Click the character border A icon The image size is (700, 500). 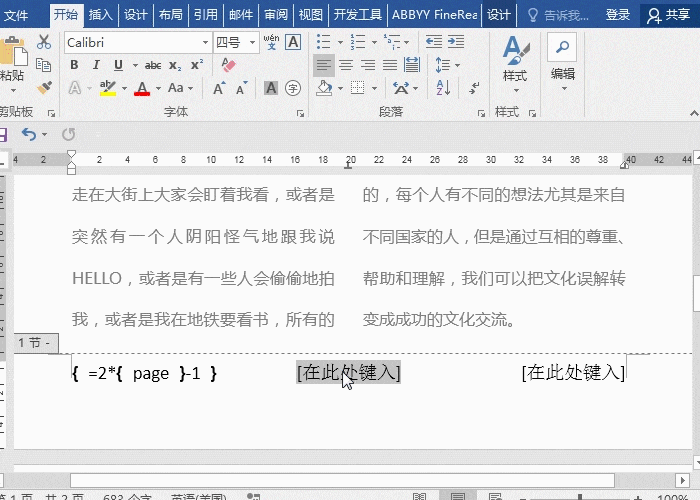pyautogui.click(x=293, y=42)
